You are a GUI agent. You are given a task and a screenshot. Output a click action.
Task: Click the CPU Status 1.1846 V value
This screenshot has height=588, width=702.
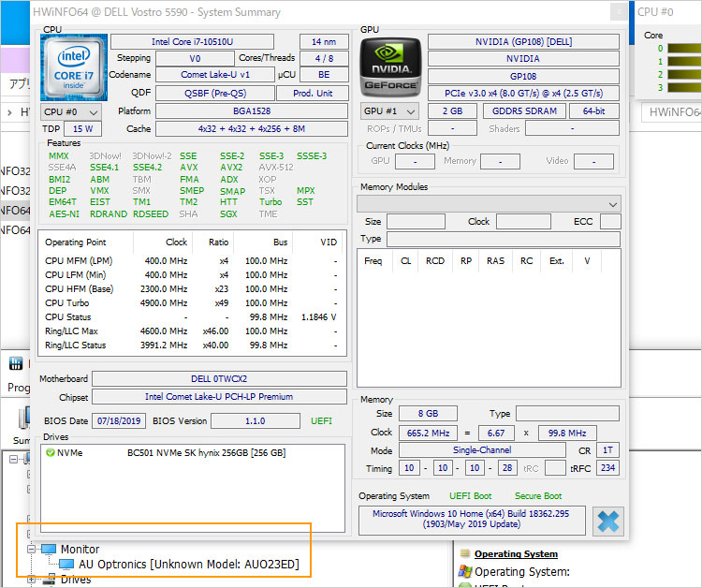[x=319, y=317]
